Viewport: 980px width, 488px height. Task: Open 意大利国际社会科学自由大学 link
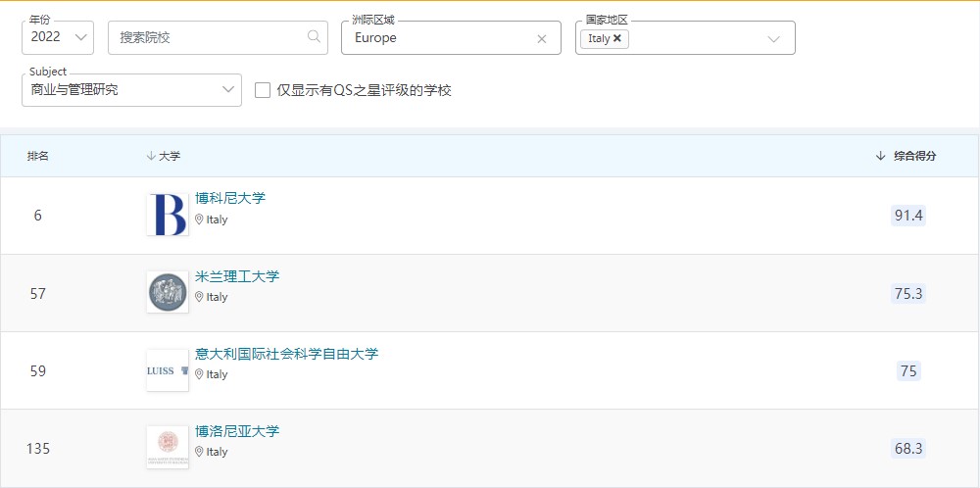[287, 354]
